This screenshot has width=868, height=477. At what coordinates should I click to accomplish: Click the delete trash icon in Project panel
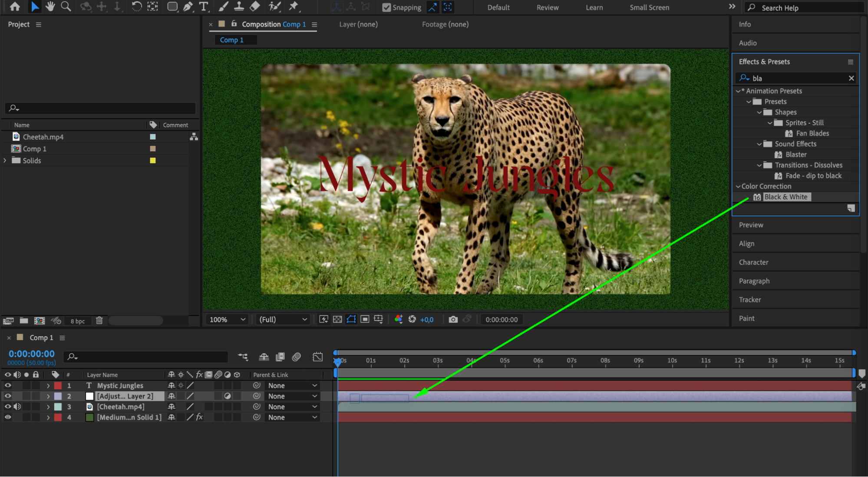99,321
